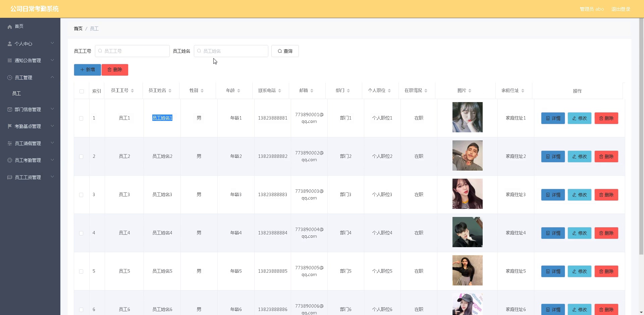Focus the 员工姓名 input field
644x315 pixels.
coord(231,51)
